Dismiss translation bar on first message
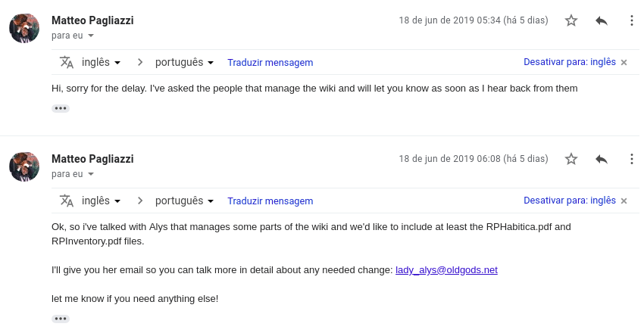Screen dimensions: 644x336 (x=624, y=62)
